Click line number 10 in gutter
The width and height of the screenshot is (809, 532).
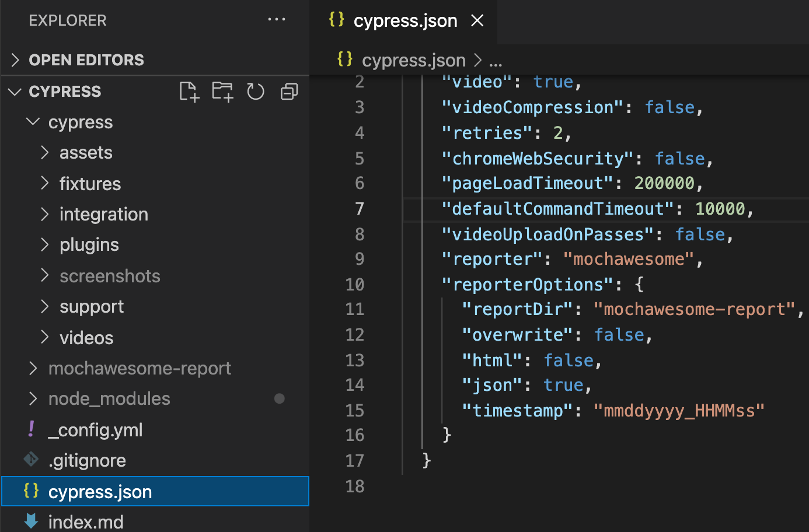point(354,285)
